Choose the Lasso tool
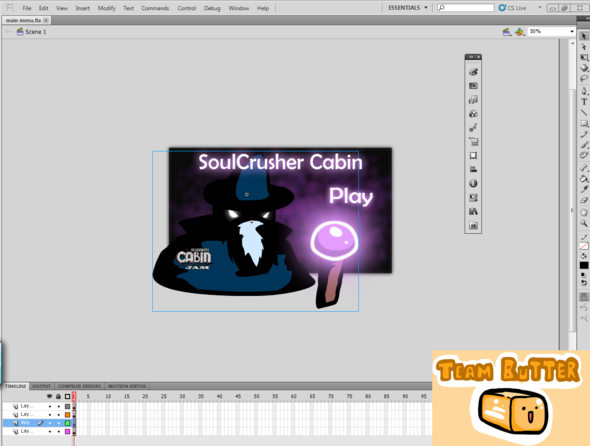The height and width of the screenshot is (446, 590). (584, 79)
